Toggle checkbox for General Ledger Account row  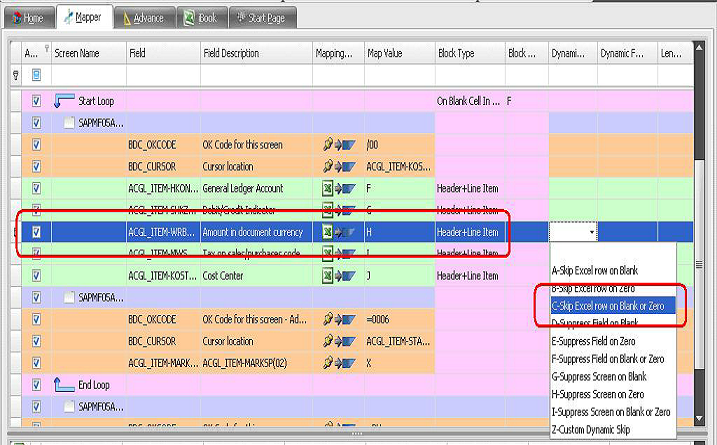36,188
